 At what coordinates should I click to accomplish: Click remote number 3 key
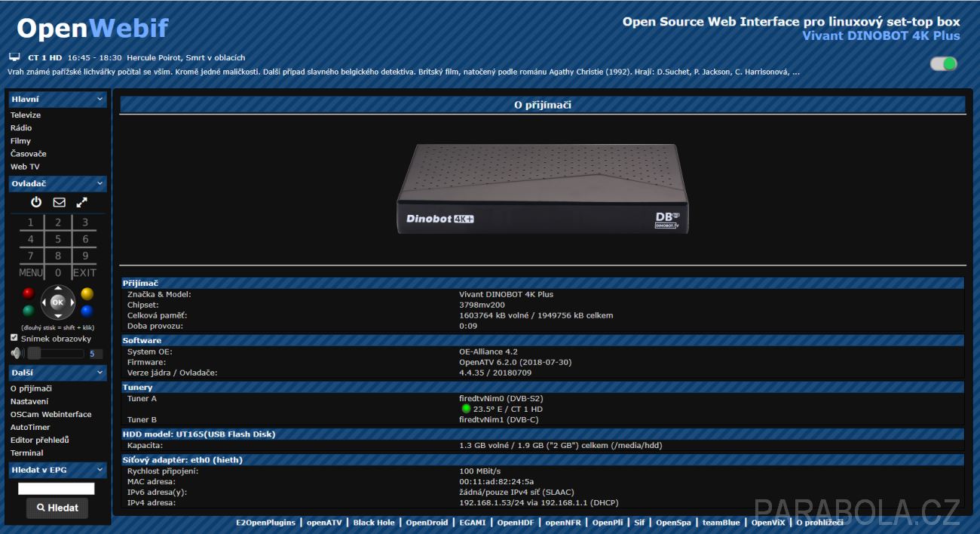point(85,222)
